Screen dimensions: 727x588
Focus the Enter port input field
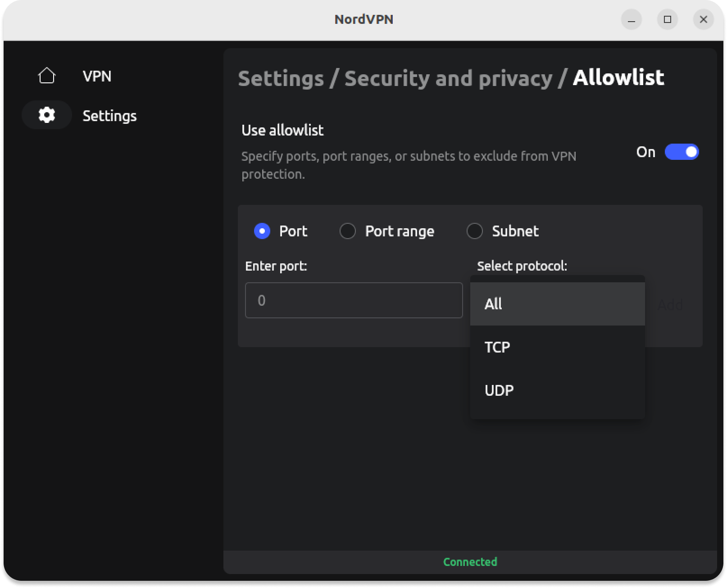coord(354,300)
